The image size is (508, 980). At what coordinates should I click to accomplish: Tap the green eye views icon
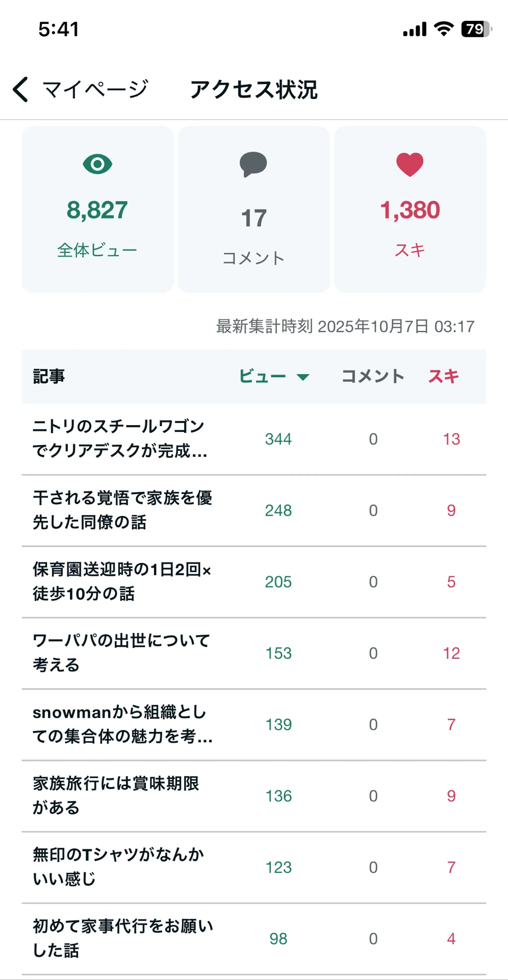(97, 164)
